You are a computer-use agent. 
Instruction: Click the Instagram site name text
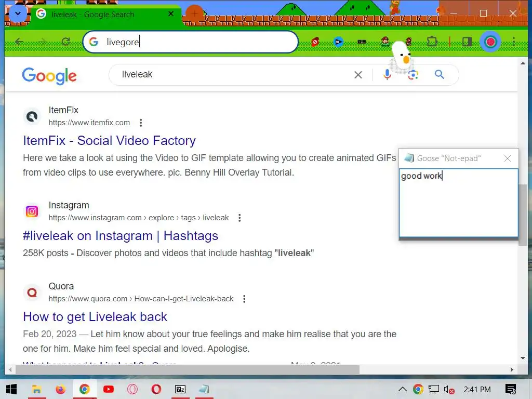69,205
